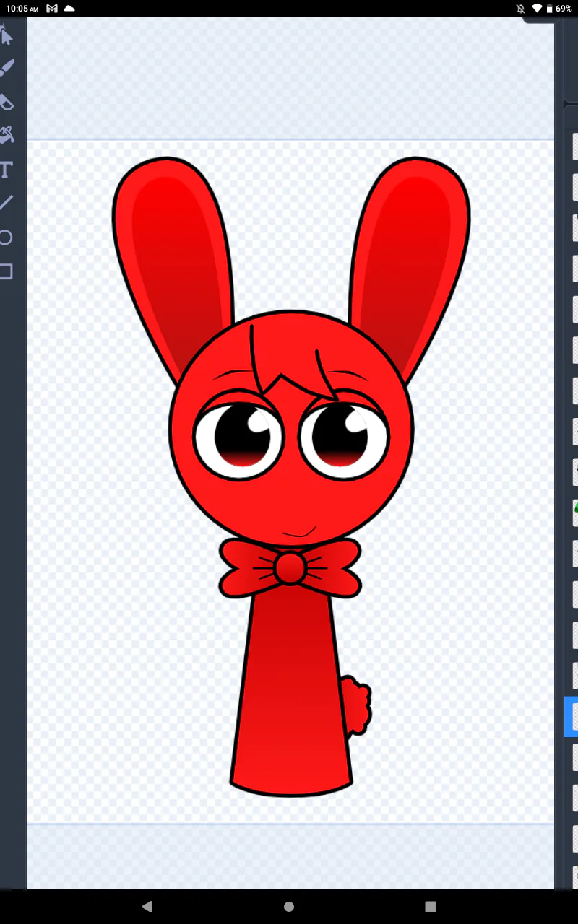Image resolution: width=578 pixels, height=924 pixels.
Task: Select the Brush tool
Action: tap(6, 69)
